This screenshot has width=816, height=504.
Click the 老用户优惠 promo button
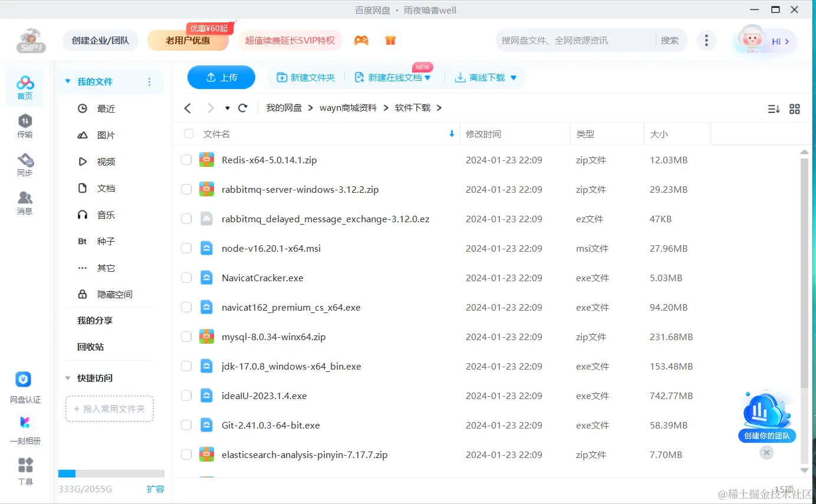[x=187, y=41]
